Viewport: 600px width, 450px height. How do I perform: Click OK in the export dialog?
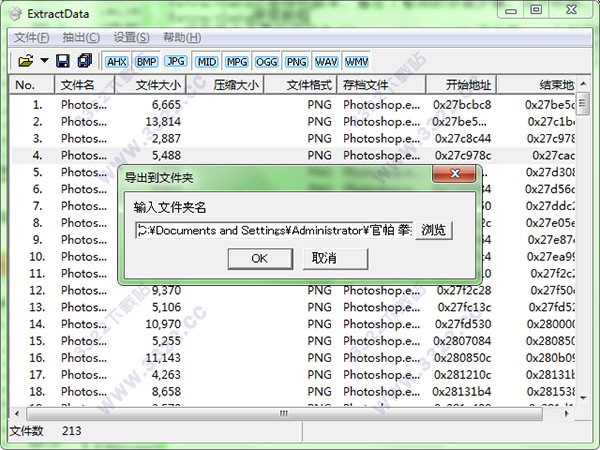(260, 259)
